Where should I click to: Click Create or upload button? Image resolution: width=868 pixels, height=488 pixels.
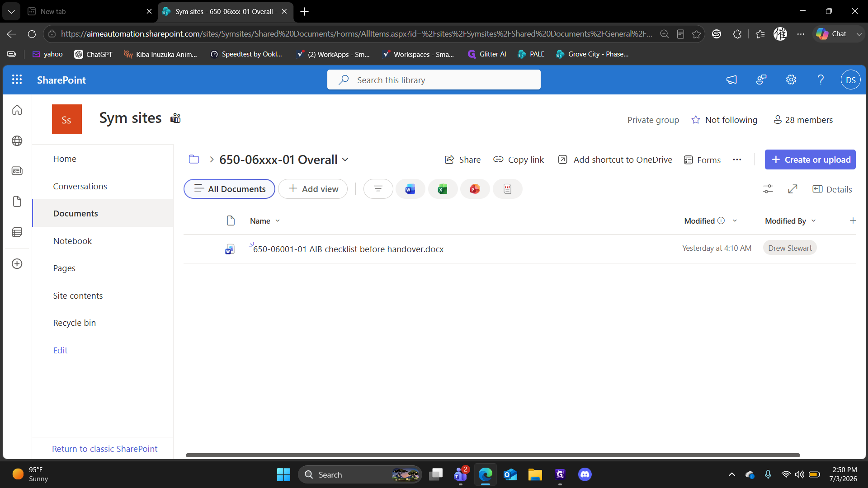coord(810,160)
